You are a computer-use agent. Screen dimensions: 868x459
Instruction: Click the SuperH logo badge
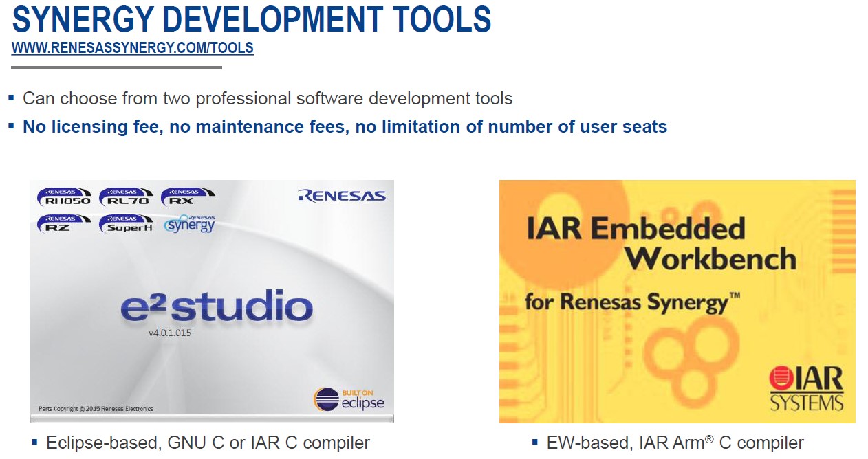(126, 224)
